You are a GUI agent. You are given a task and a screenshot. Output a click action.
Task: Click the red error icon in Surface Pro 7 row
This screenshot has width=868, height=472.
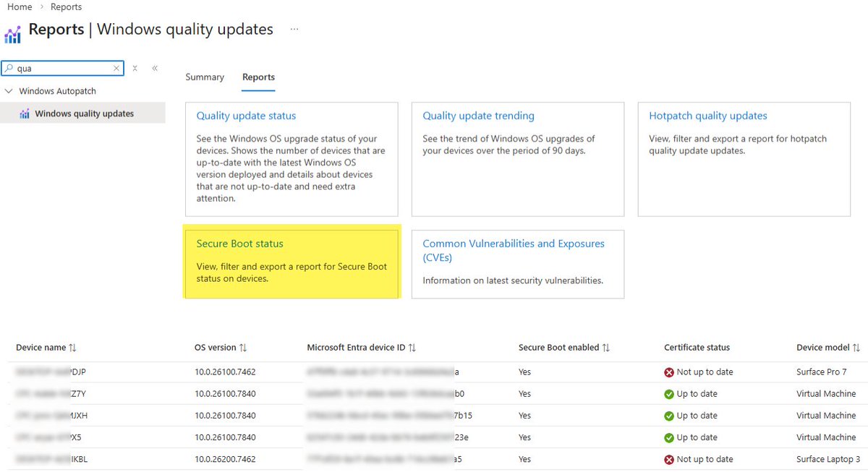669,372
